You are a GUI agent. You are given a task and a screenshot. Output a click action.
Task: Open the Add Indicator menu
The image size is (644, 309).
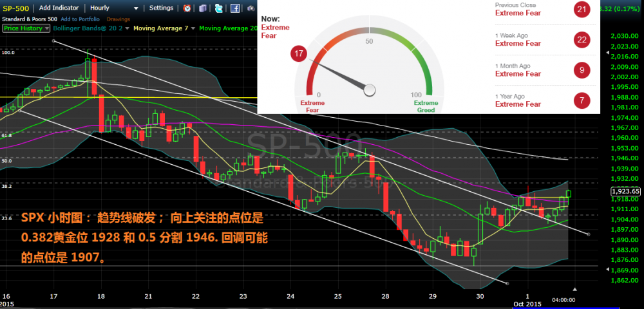[x=59, y=8]
